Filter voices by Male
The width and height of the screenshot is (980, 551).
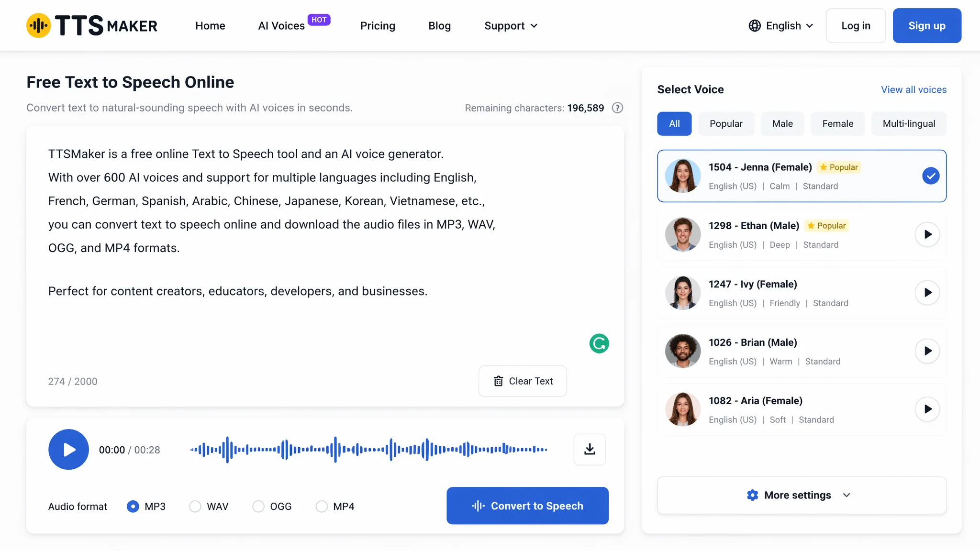(782, 124)
